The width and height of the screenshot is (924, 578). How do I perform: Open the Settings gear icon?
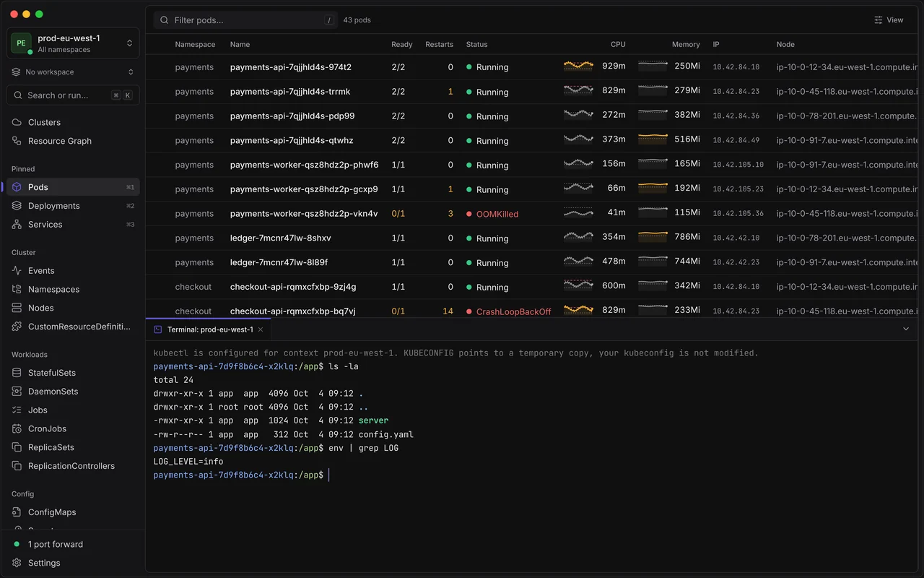[x=17, y=563]
